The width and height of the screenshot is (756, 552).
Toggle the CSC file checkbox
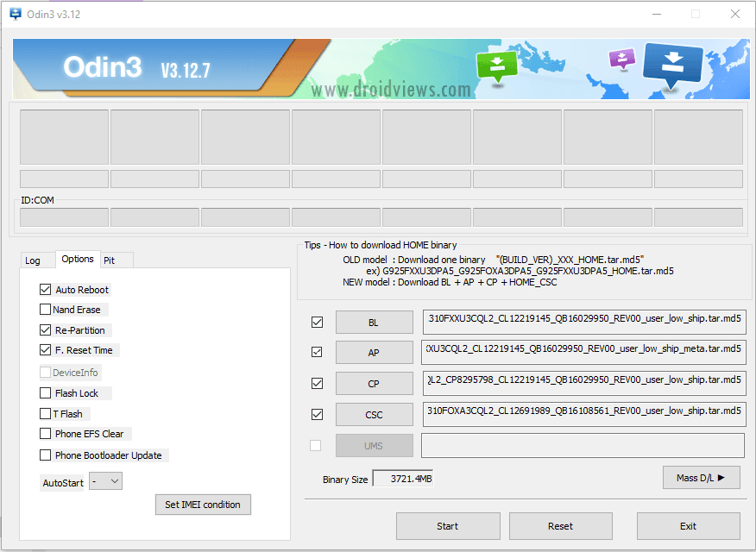(317, 414)
